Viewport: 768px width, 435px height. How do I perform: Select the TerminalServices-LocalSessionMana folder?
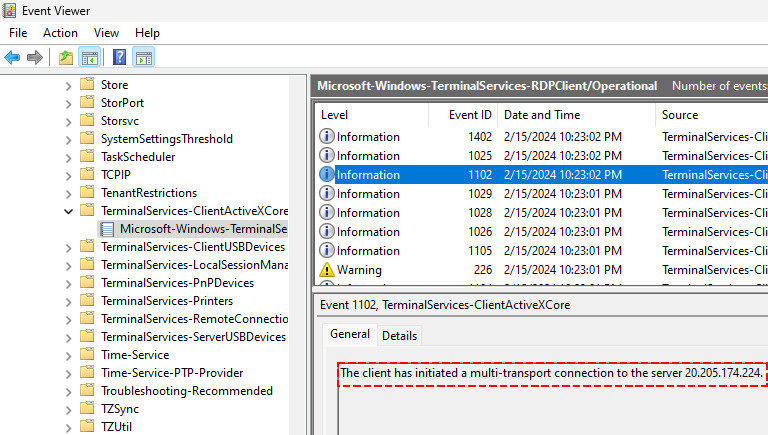pyautogui.click(x=194, y=265)
